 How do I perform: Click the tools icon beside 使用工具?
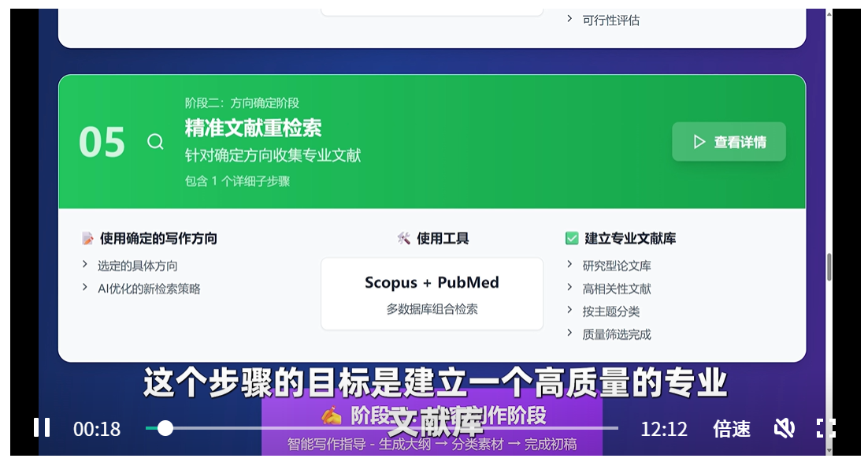(x=403, y=238)
